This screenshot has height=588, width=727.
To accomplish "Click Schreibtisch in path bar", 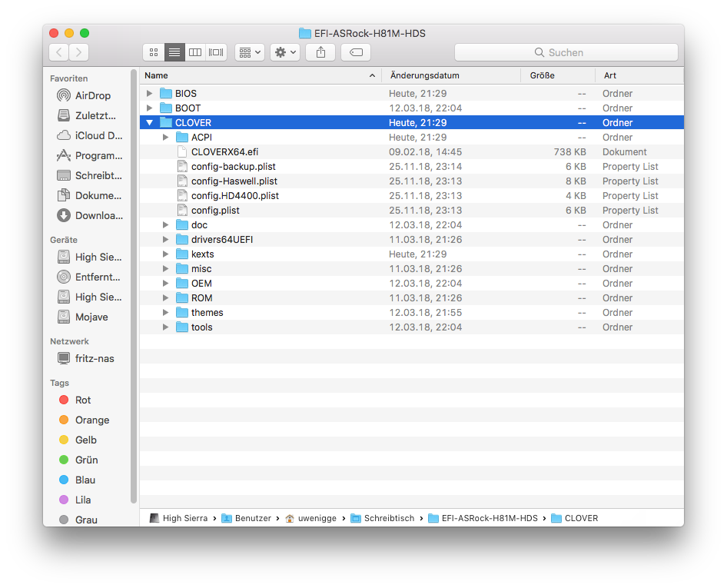I will tap(383, 519).
